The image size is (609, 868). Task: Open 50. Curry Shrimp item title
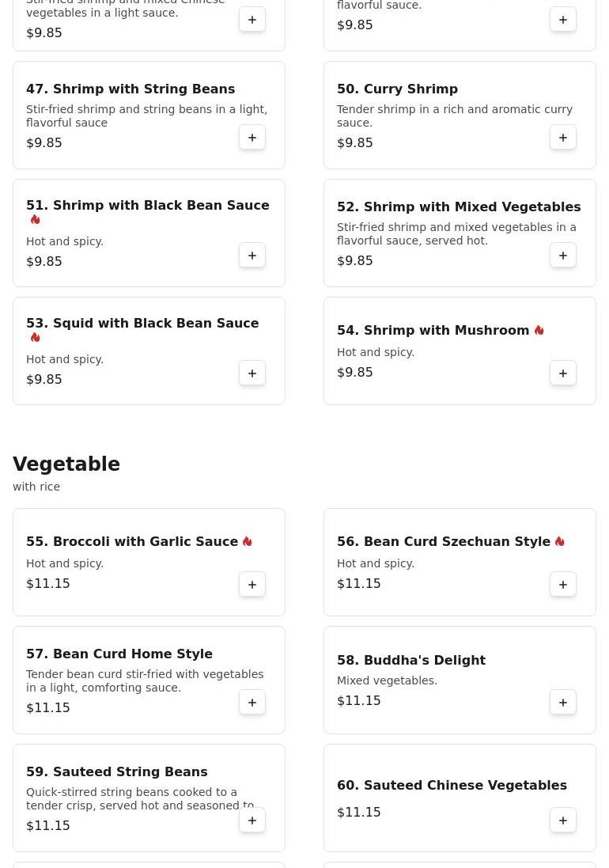(397, 89)
